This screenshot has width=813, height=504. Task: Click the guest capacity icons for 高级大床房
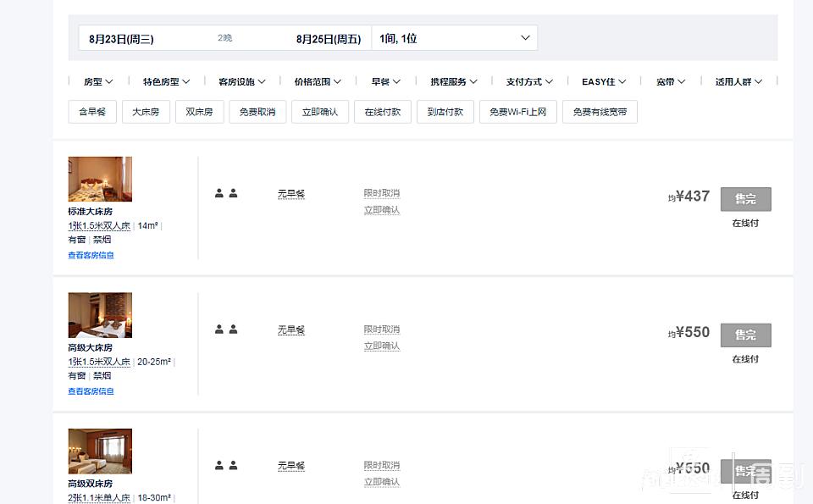coord(225,329)
